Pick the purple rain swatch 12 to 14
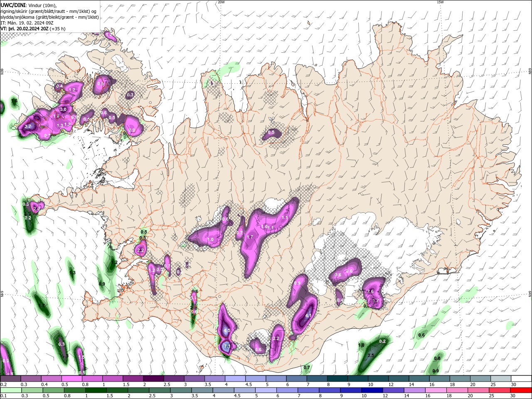Viewport: 532px width, 399px height. pos(393,390)
